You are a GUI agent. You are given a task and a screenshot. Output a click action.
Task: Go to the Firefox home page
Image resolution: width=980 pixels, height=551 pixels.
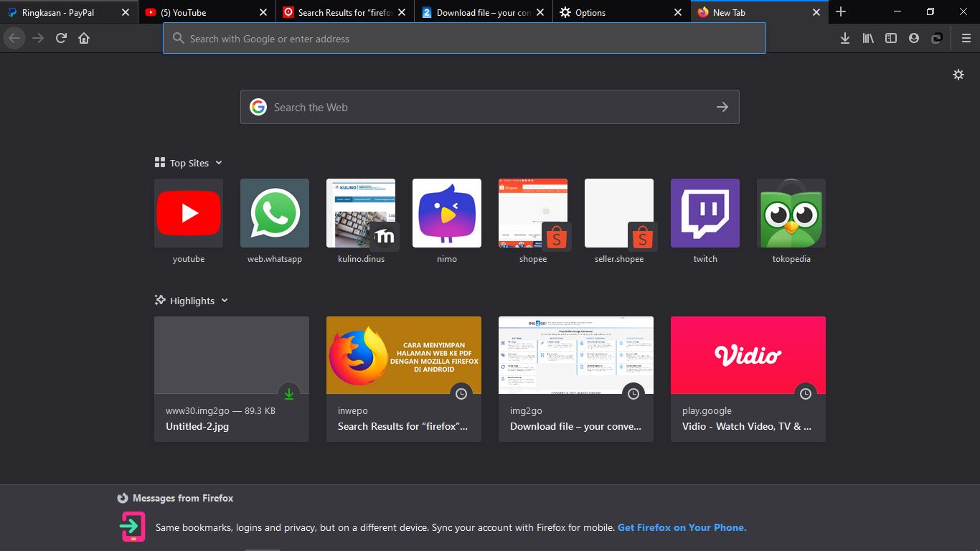84,38
